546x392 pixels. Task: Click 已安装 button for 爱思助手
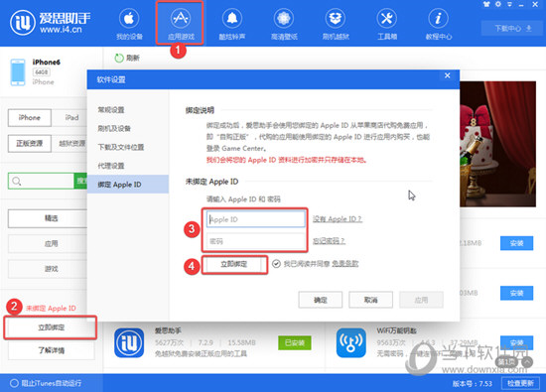(x=295, y=343)
